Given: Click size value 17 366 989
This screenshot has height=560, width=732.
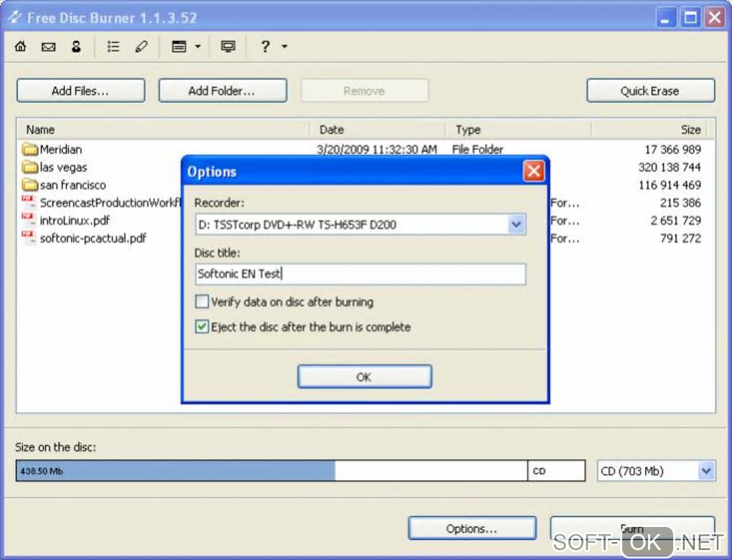Looking at the screenshot, I should tap(672, 149).
